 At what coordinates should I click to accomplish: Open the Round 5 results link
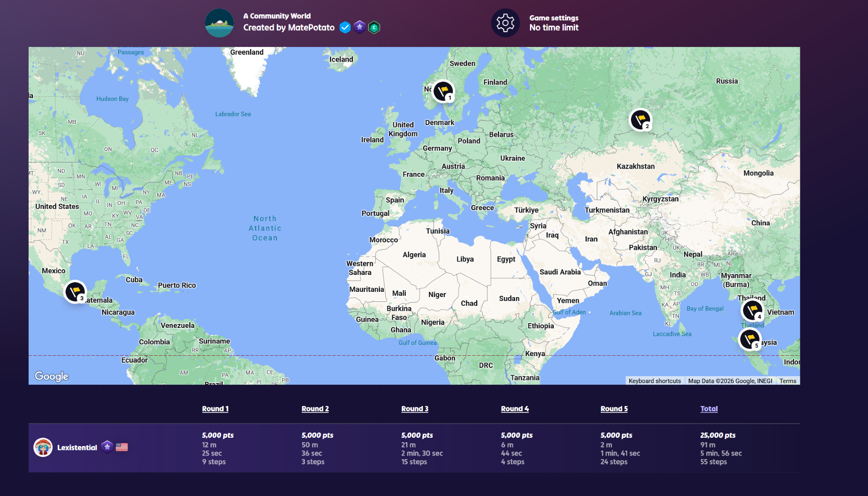point(614,409)
